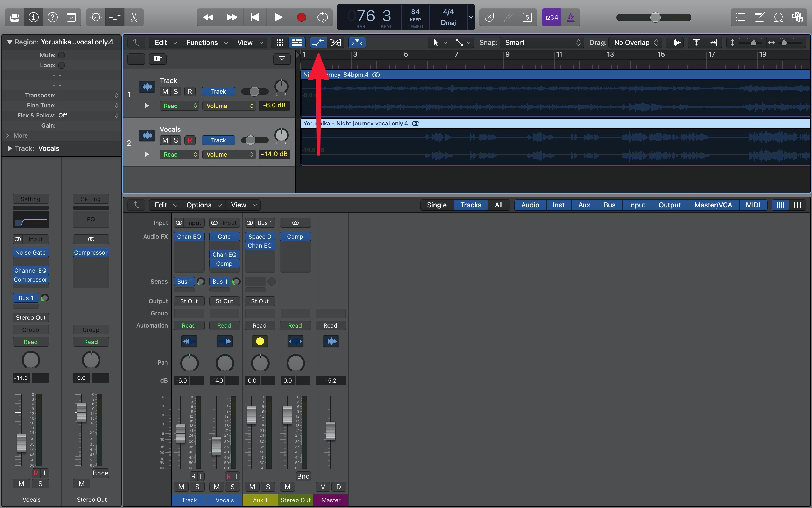Toggle the MIDI filter button
The image size is (812, 508).
tap(753, 205)
